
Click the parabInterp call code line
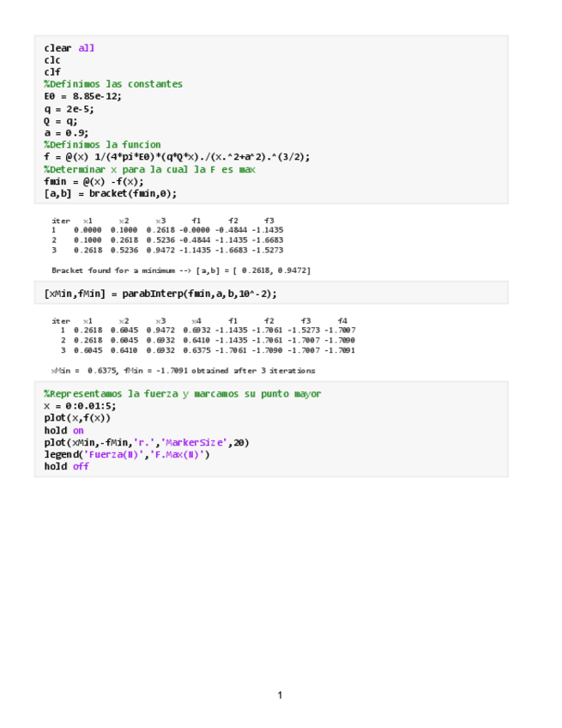tap(160, 294)
